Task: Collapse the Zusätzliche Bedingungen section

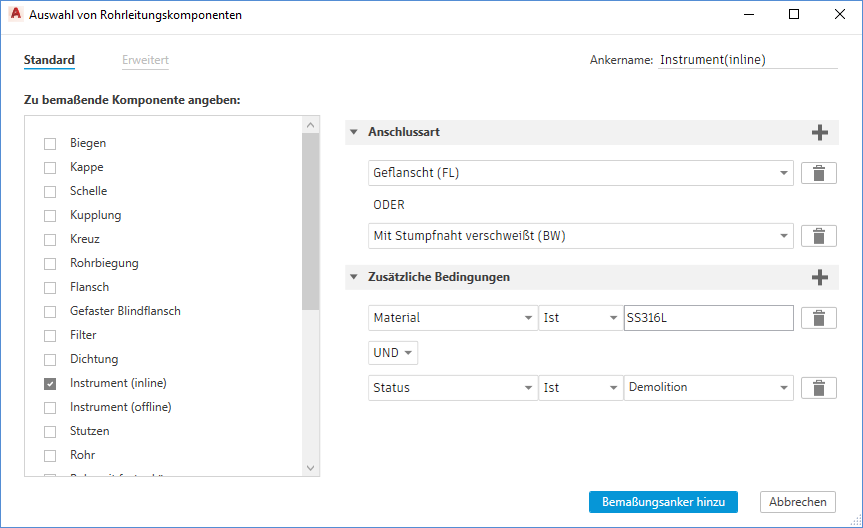Action: 354,277
